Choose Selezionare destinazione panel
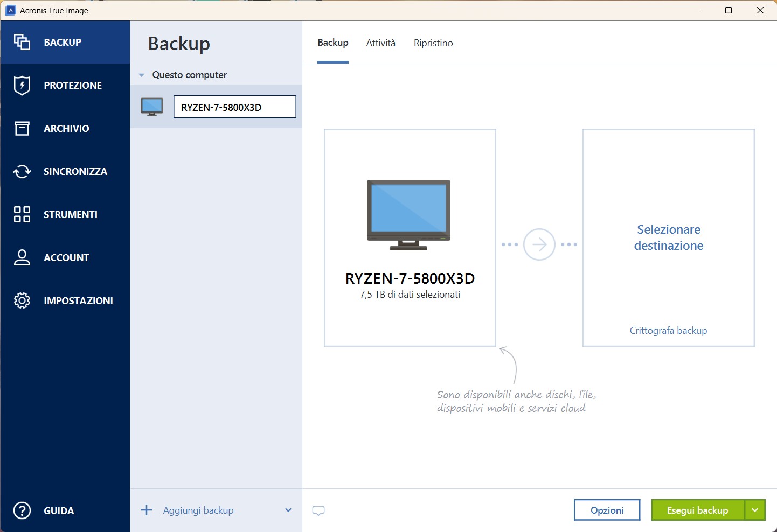This screenshot has width=777, height=532. 668,237
